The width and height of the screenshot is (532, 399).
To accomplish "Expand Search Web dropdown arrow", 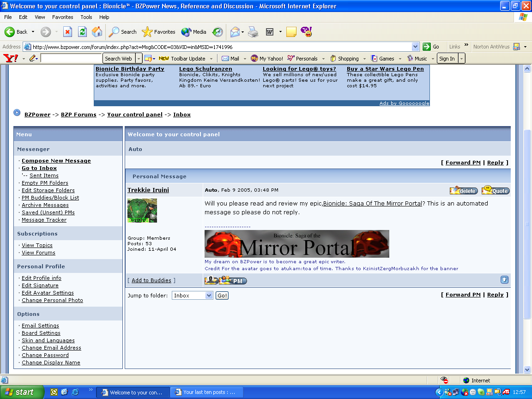I will coord(139,58).
